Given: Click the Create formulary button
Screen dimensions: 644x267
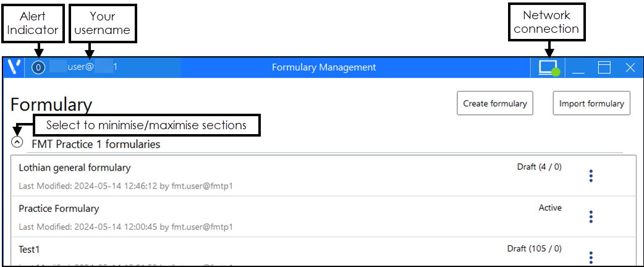Looking at the screenshot, I should point(495,103).
